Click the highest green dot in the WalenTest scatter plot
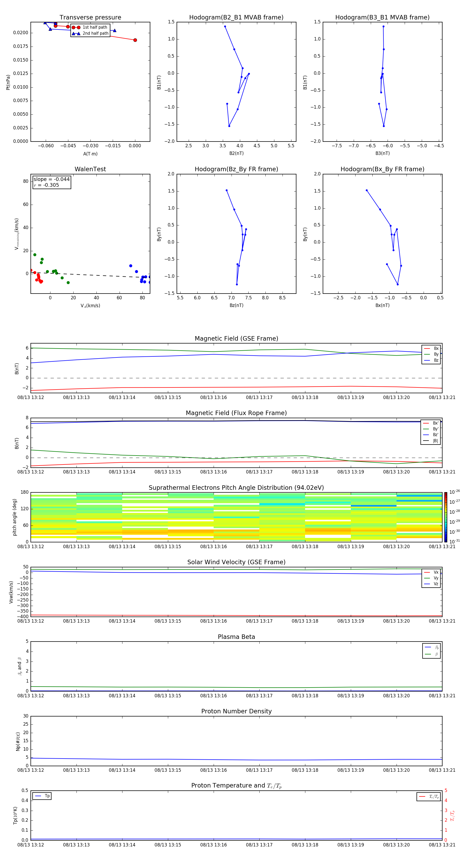The width and height of the screenshot is (473, 868). click(x=35, y=255)
